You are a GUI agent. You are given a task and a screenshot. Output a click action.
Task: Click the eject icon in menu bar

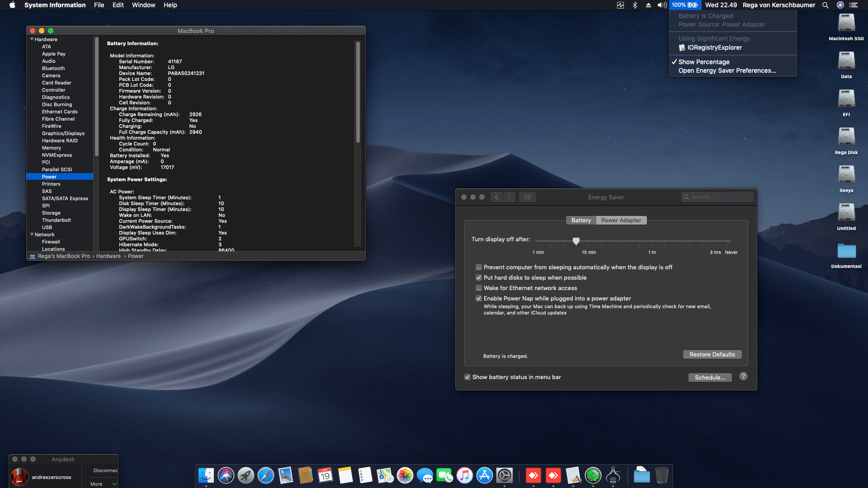pos(648,5)
